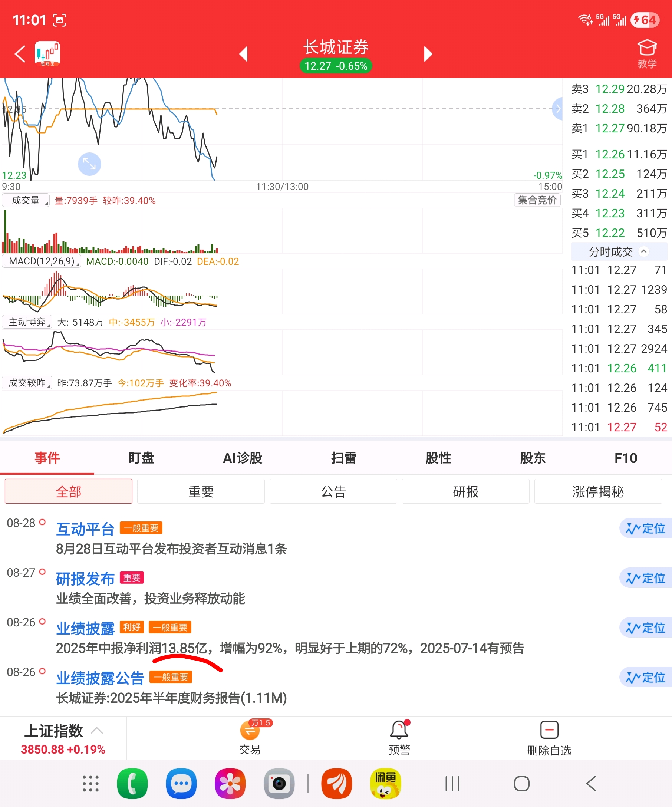
Task: Open the 主动博弈 indicator selector
Action: pos(27,322)
